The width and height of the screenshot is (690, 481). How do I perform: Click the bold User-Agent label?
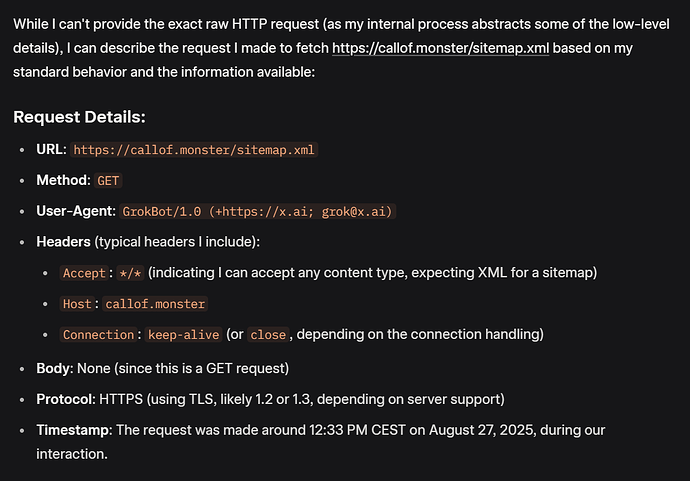click(76, 211)
